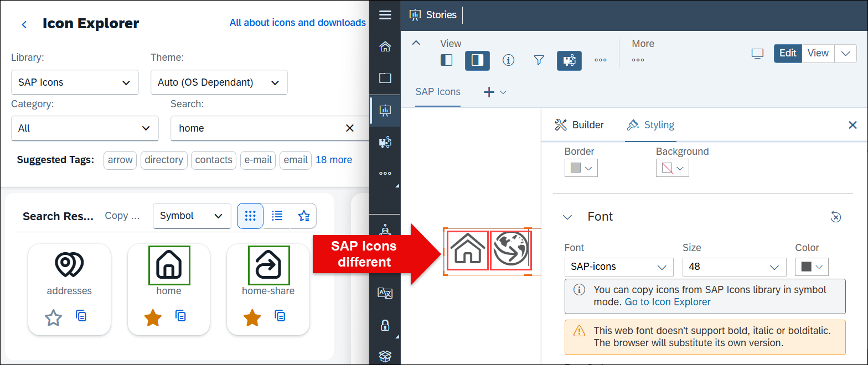Open the Theme dropdown Auto (OS Dependant)
The image size is (868, 365).
click(219, 82)
